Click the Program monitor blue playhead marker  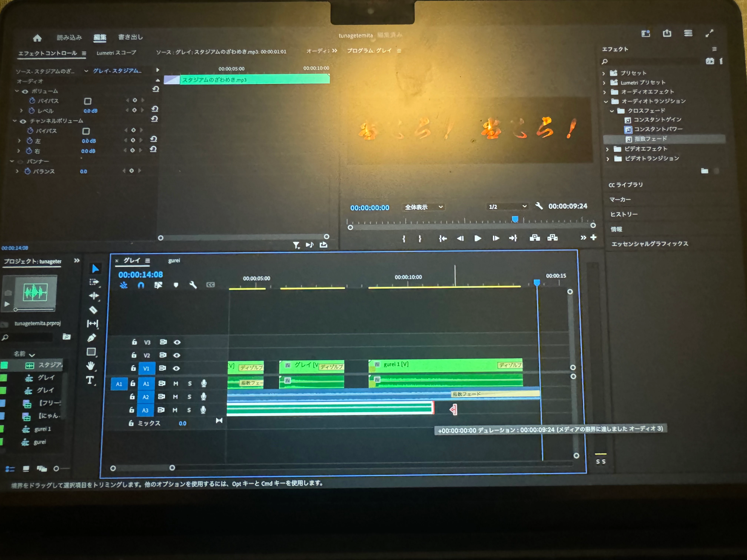[515, 219]
